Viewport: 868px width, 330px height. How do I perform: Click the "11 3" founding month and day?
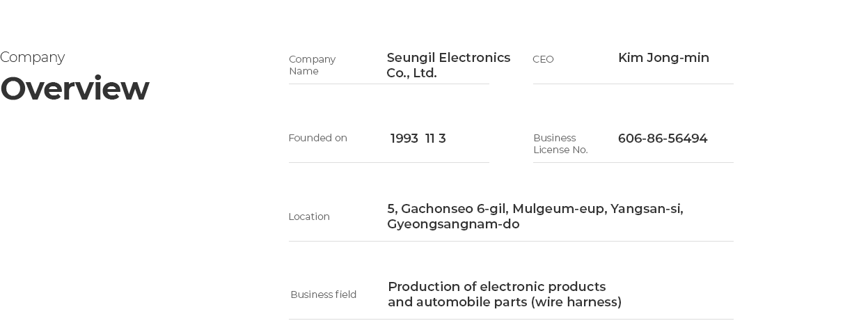click(435, 139)
